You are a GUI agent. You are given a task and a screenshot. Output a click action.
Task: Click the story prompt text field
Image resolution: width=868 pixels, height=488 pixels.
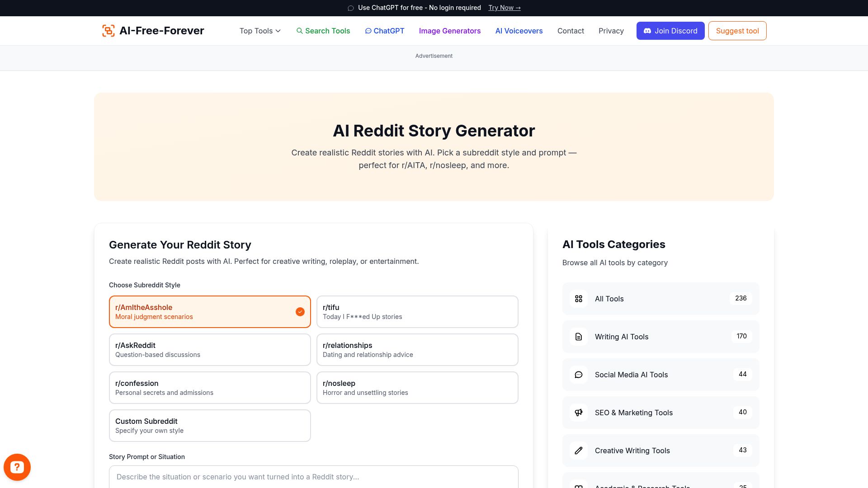[x=313, y=477]
